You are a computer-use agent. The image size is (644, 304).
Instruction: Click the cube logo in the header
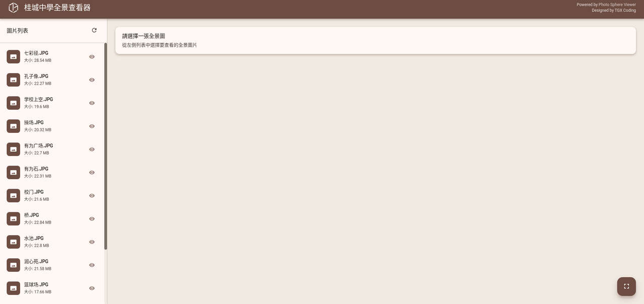tap(14, 8)
